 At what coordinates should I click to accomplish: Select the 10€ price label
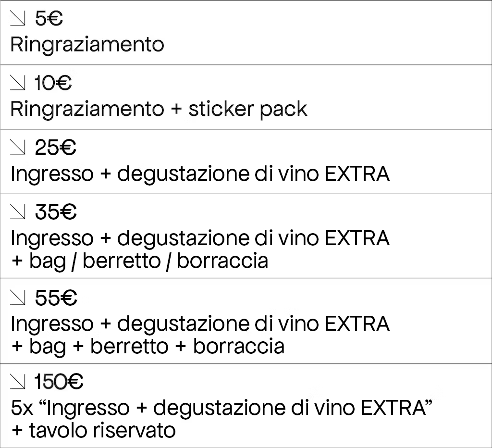pos(53,83)
